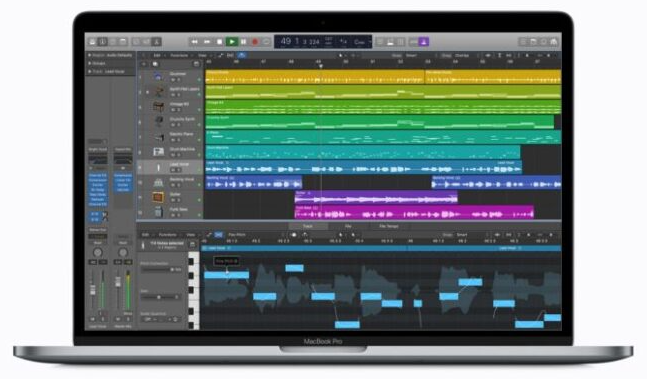The height and width of the screenshot is (385, 647).
Task: Open the List Editors button
Action: [523, 42]
